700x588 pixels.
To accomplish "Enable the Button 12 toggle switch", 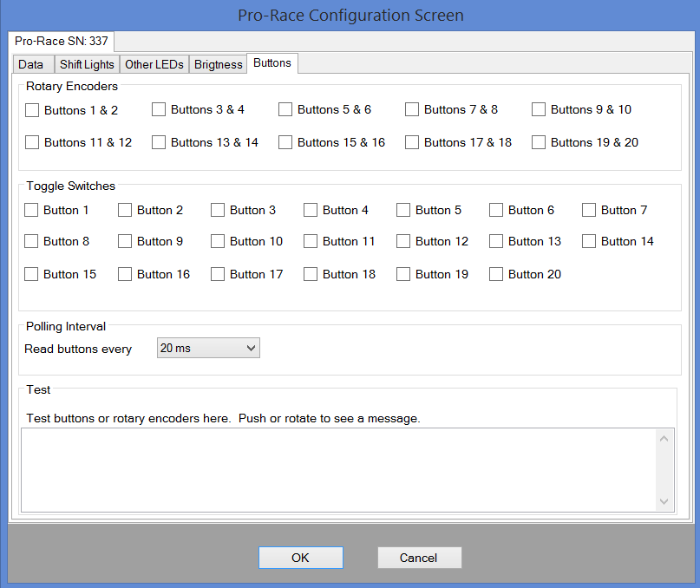I will point(403,242).
